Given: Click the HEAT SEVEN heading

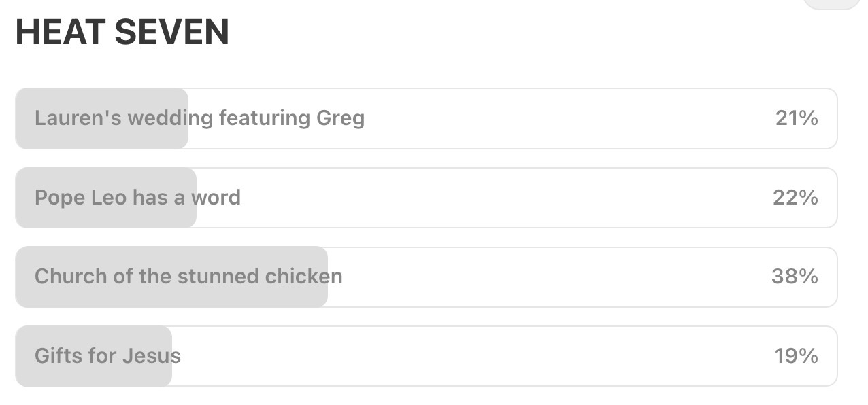Looking at the screenshot, I should coord(122,33).
